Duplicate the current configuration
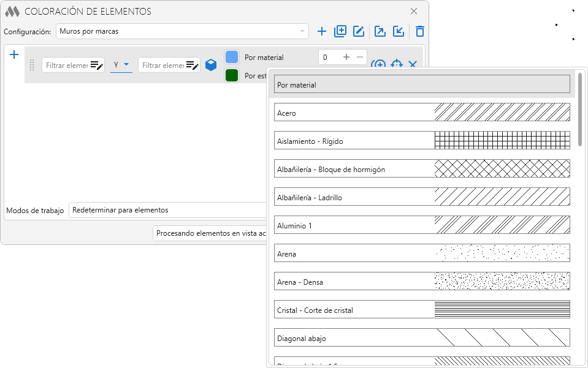 pos(340,31)
